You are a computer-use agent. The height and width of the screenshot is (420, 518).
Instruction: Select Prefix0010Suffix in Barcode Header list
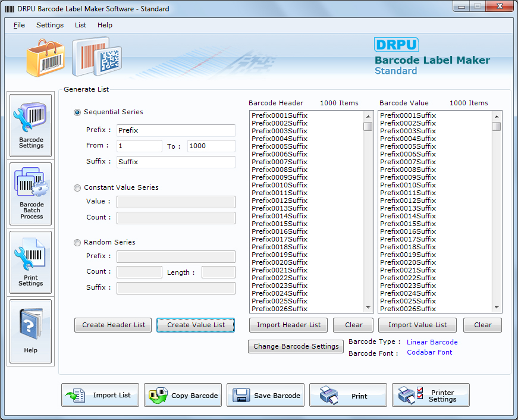(280, 185)
